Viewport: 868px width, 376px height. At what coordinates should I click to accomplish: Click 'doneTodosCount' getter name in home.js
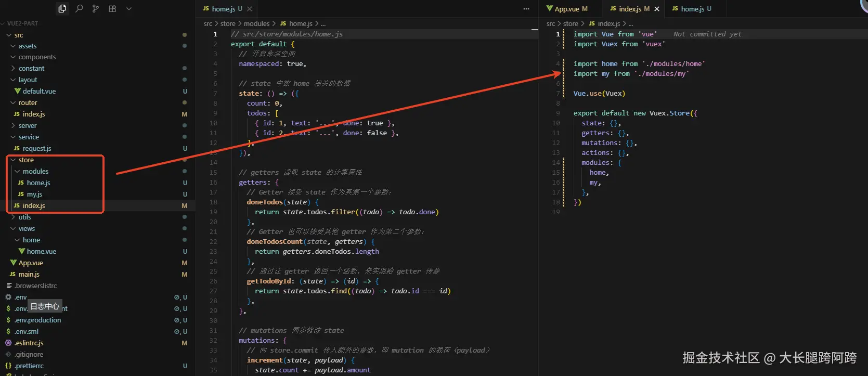click(x=274, y=242)
